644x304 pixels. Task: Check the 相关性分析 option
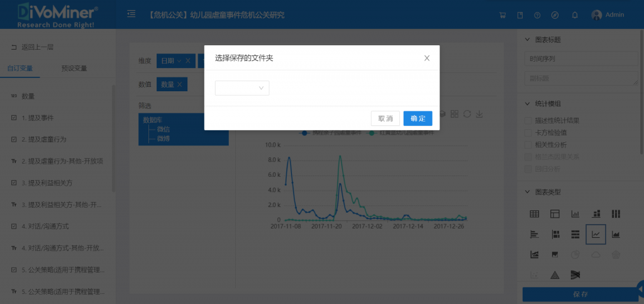point(528,144)
